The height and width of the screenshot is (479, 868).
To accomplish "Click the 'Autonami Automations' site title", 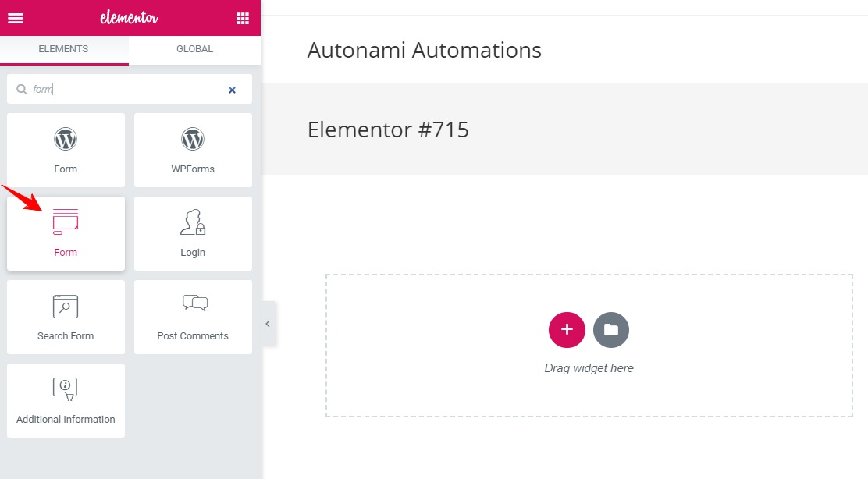I will point(424,51).
